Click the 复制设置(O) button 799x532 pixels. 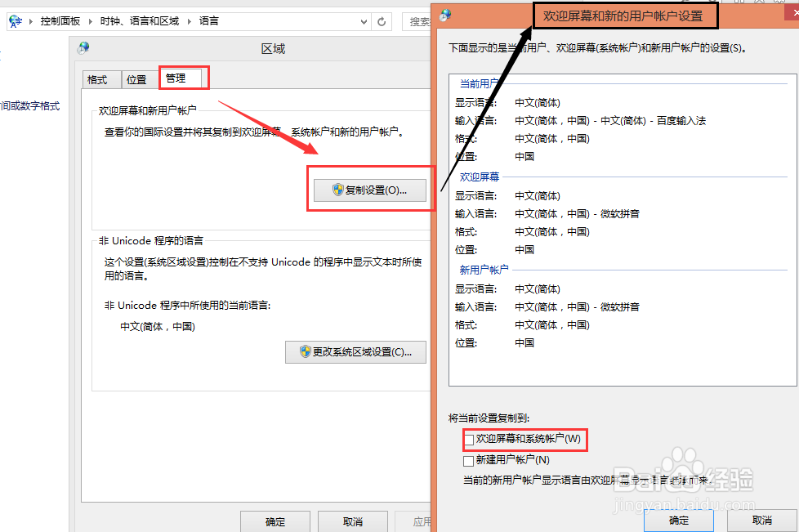coord(370,190)
